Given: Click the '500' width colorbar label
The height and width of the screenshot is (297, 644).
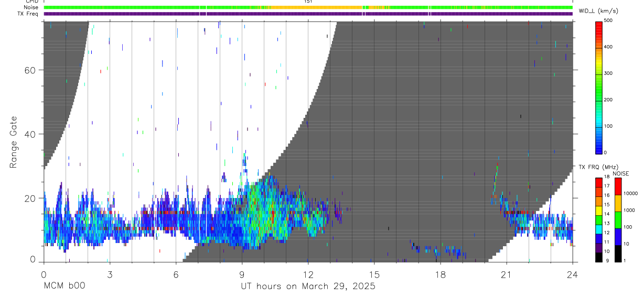Looking at the screenshot, I should click(609, 20).
